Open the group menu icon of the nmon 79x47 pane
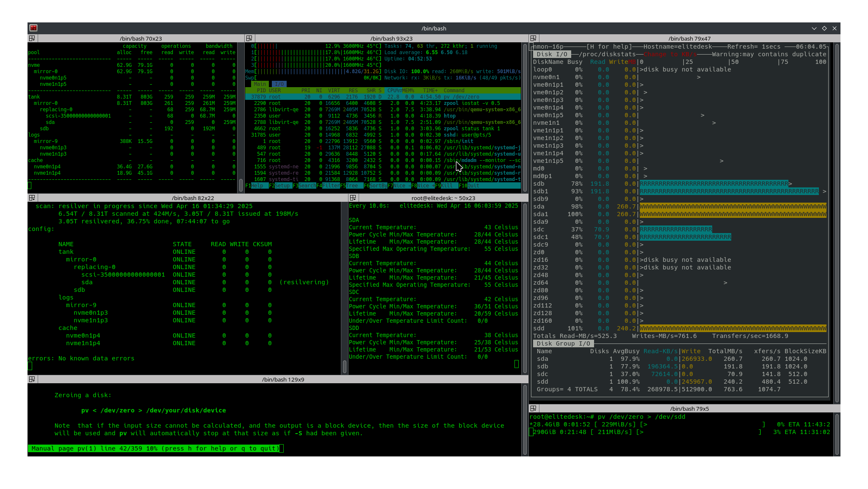This screenshot has width=868, height=489. point(534,38)
